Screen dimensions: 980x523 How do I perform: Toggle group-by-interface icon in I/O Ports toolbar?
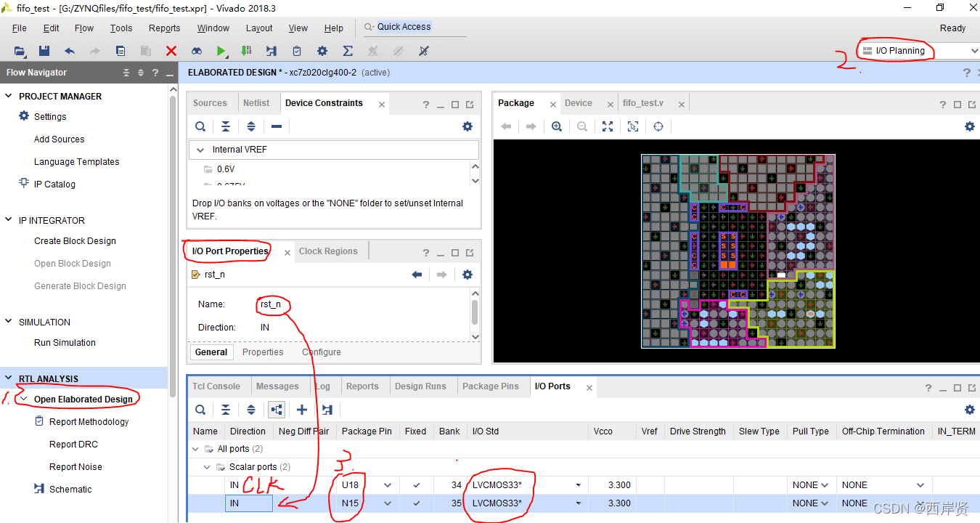click(277, 410)
